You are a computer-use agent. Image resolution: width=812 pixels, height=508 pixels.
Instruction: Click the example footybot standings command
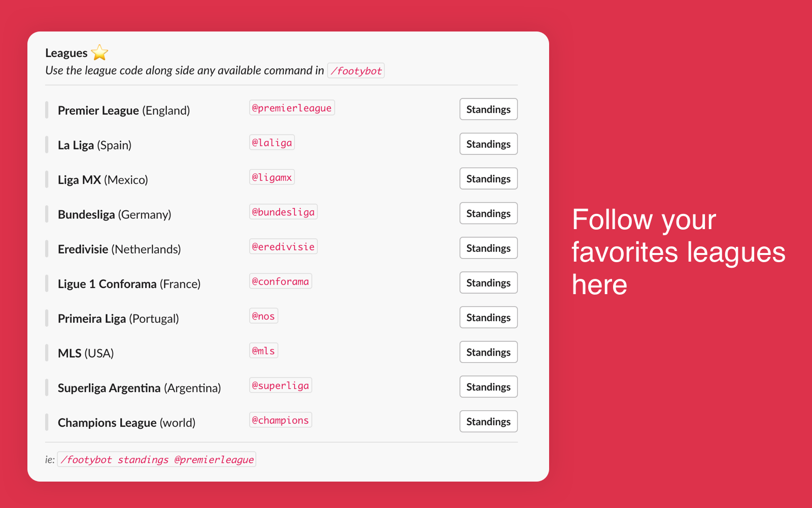156,459
